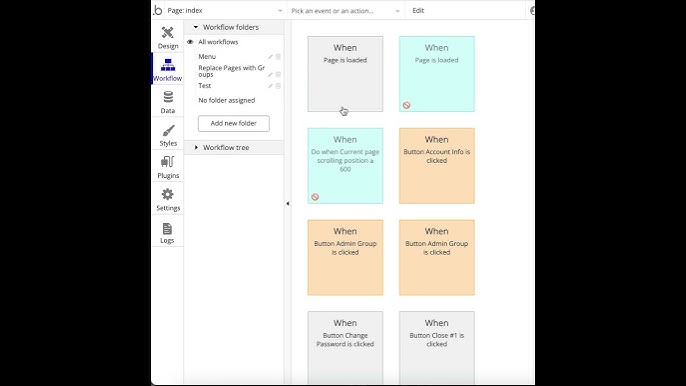Toggle the All workflows eye icon
The height and width of the screenshot is (386, 686).
190,42
